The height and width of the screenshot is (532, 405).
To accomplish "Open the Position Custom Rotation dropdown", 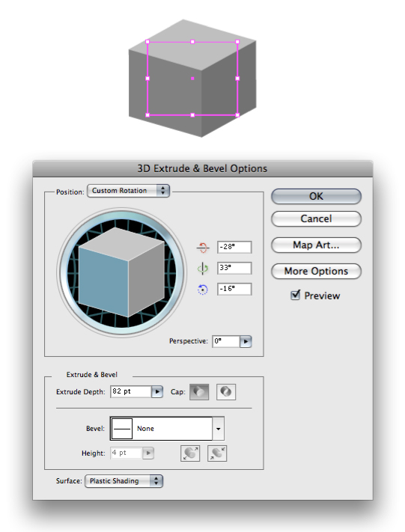I will (x=128, y=191).
